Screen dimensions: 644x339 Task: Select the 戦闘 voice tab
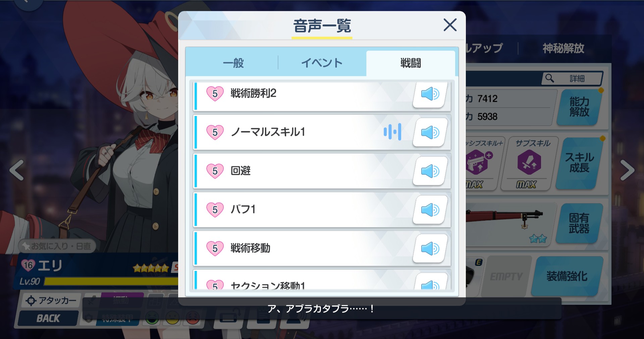pos(411,63)
